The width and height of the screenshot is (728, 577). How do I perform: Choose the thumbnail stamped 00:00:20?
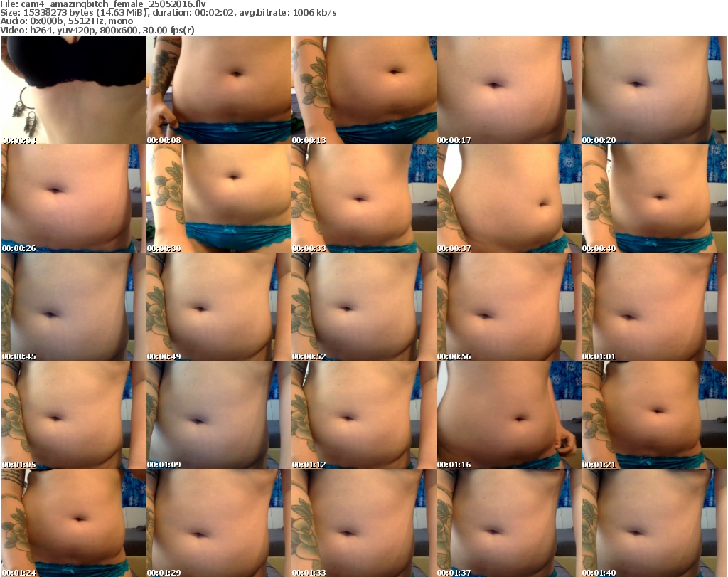654,90
